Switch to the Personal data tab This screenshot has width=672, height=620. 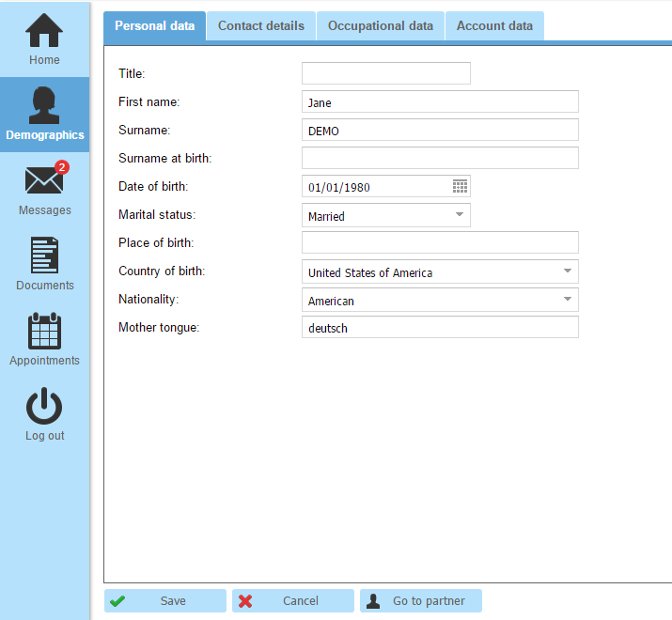coord(155,26)
